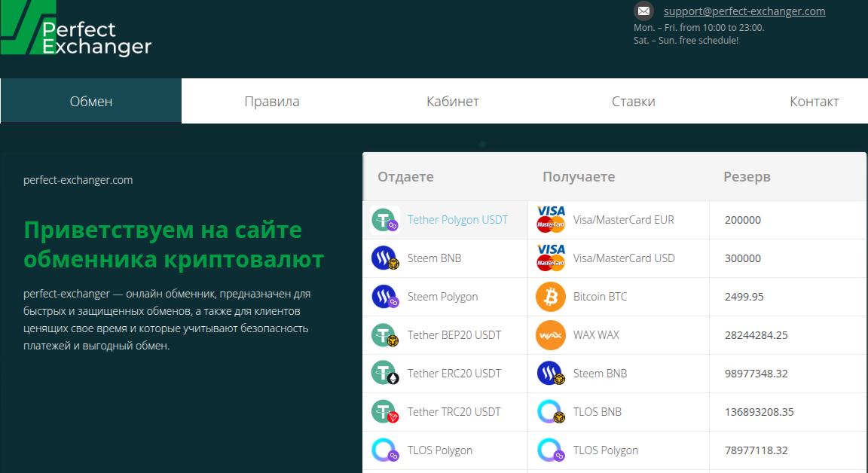Select Tether Polygon USDT to give
Screen dimensions: 868x473
point(457,220)
